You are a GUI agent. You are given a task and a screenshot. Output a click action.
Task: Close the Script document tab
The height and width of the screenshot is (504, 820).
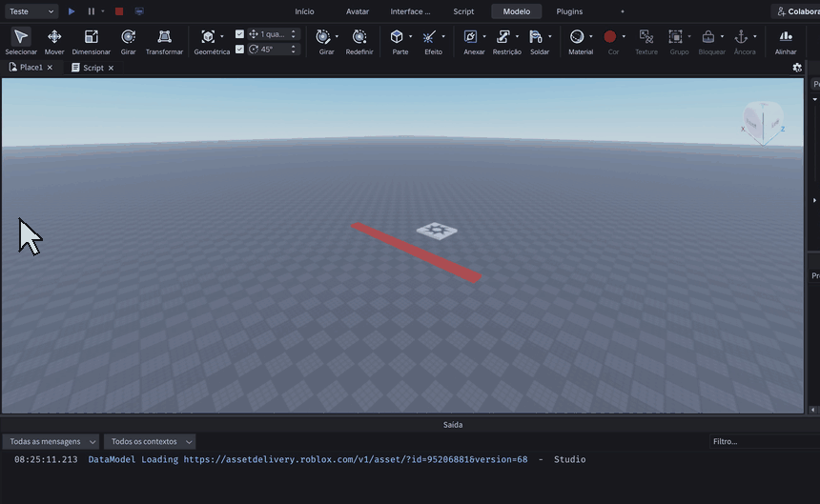click(111, 68)
